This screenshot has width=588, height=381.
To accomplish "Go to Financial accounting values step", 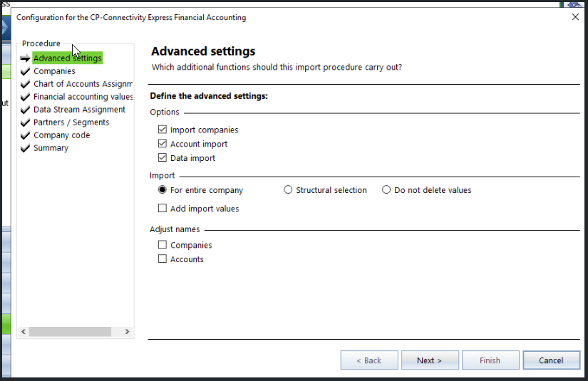I will [83, 97].
